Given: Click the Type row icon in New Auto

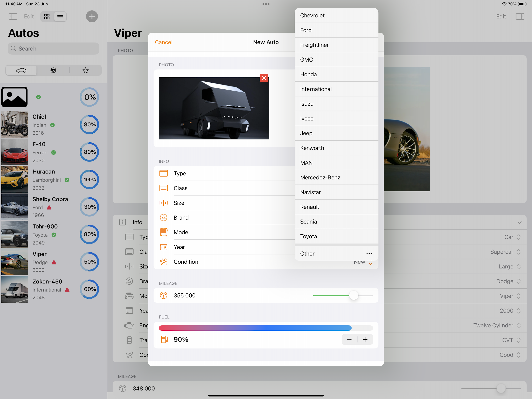Looking at the screenshot, I should 164,173.
